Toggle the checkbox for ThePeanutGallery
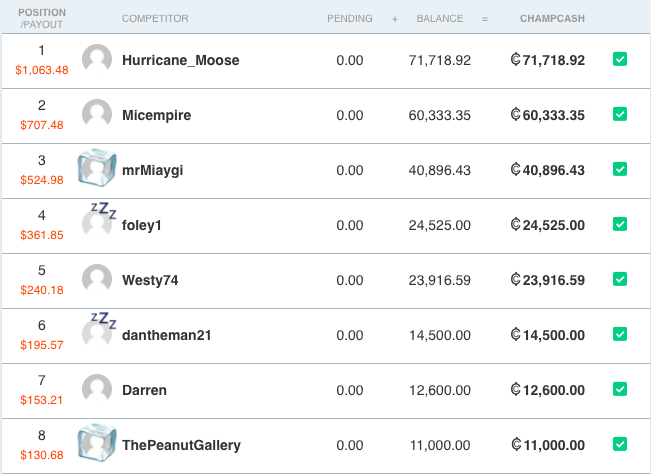This screenshot has width=651, height=474. click(x=620, y=444)
